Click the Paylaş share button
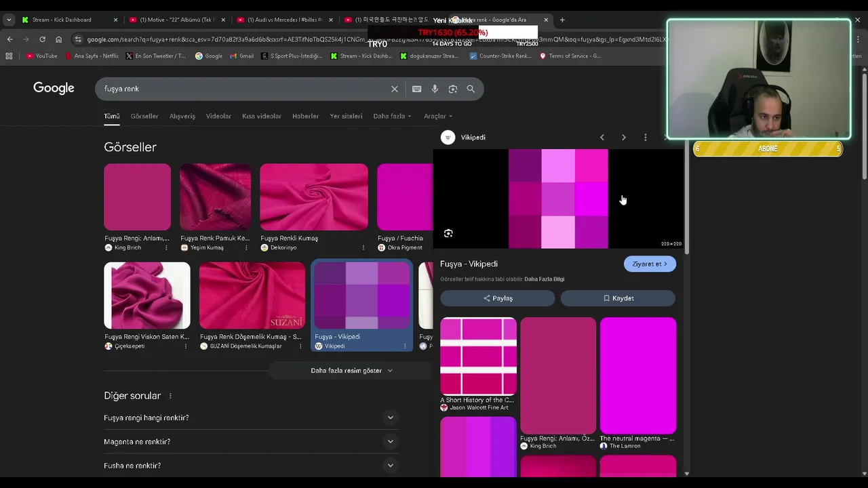This screenshot has width=868, height=488. (498, 298)
